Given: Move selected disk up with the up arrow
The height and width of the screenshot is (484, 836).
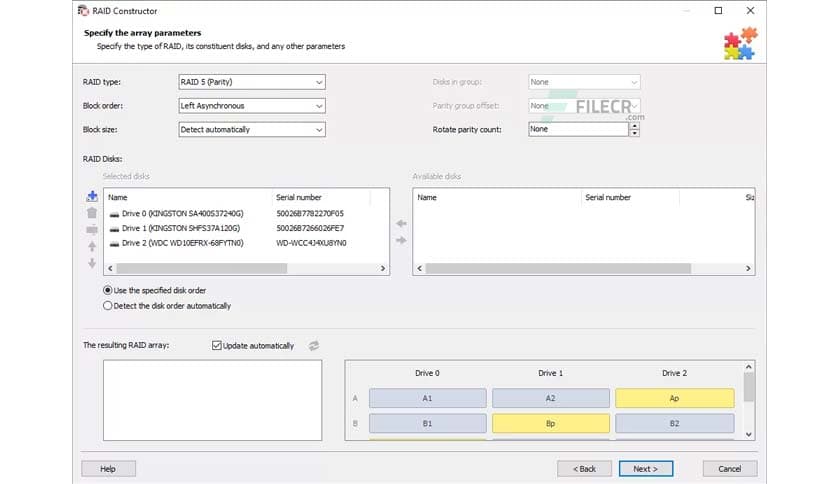Looking at the screenshot, I should pyautogui.click(x=92, y=246).
